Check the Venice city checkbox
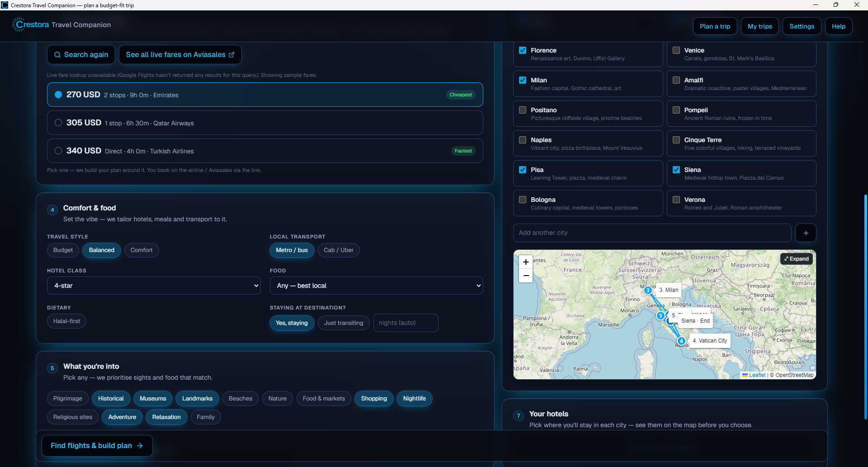This screenshot has height=467, width=868. [x=676, y=50]
